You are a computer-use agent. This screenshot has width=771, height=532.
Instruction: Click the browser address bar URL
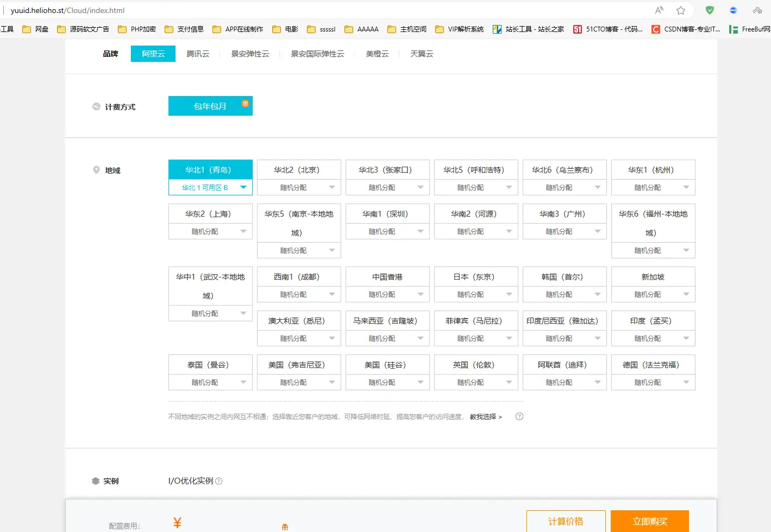coord(68,10)
